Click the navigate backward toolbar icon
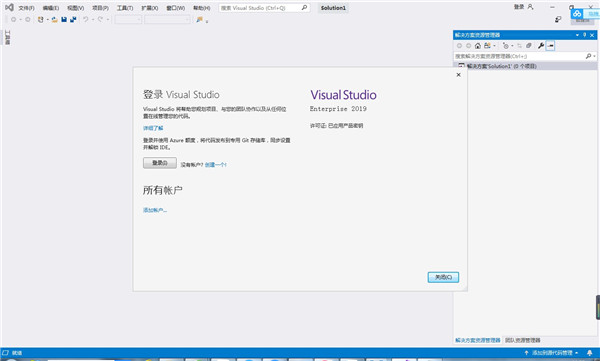This screenshot has width=600, height=361. coord(13,20)
